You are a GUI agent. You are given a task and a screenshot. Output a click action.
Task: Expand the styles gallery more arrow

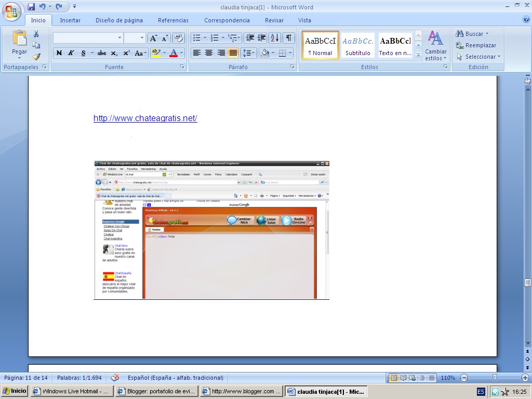[x=418, y=55]
